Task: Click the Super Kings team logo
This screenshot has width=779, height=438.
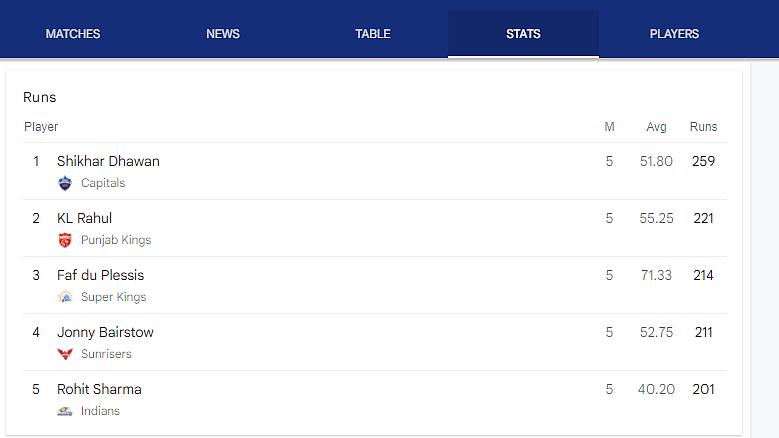Action: (65, 297)
